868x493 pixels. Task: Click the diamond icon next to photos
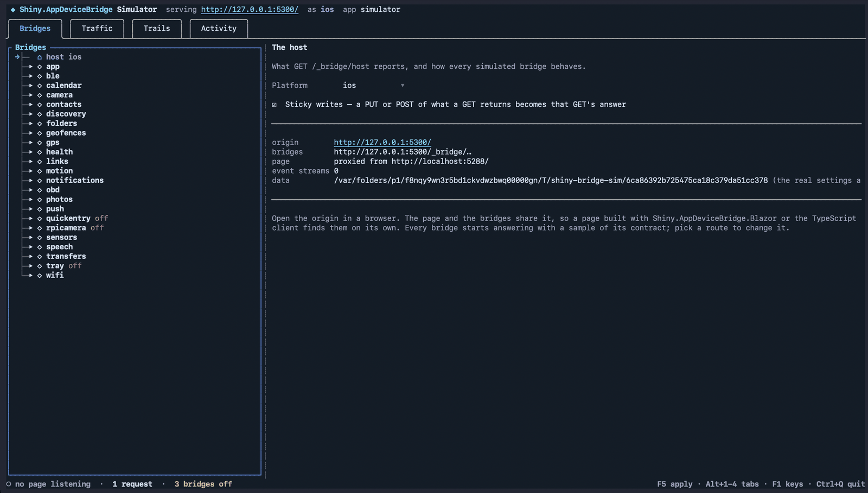40,199
